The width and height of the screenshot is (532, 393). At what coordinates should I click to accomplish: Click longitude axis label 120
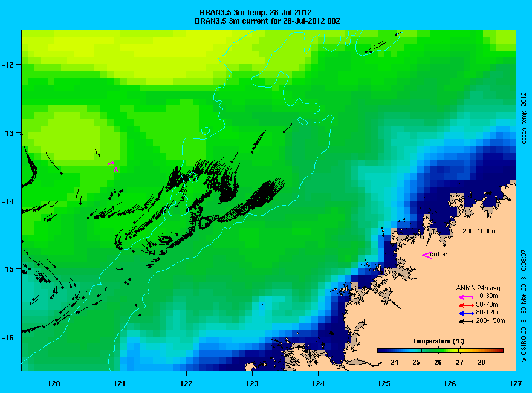tap(54, 384)
